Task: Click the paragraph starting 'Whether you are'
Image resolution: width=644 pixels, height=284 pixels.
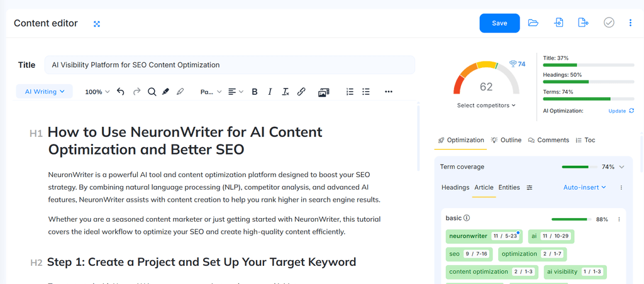Action: [214, 226]
